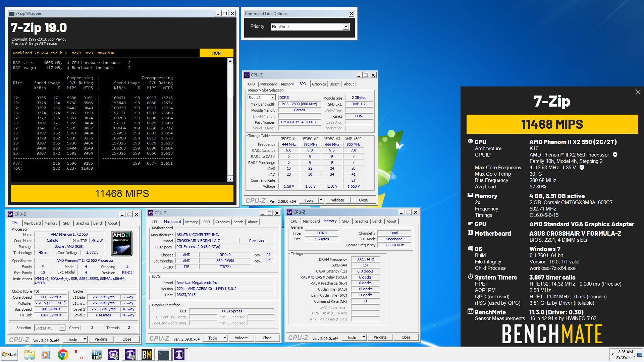Click the Model field CROSSHAIR V FORMULA-Z
The height and width of the screenshot is (362, 644).
tap(207, 241)
